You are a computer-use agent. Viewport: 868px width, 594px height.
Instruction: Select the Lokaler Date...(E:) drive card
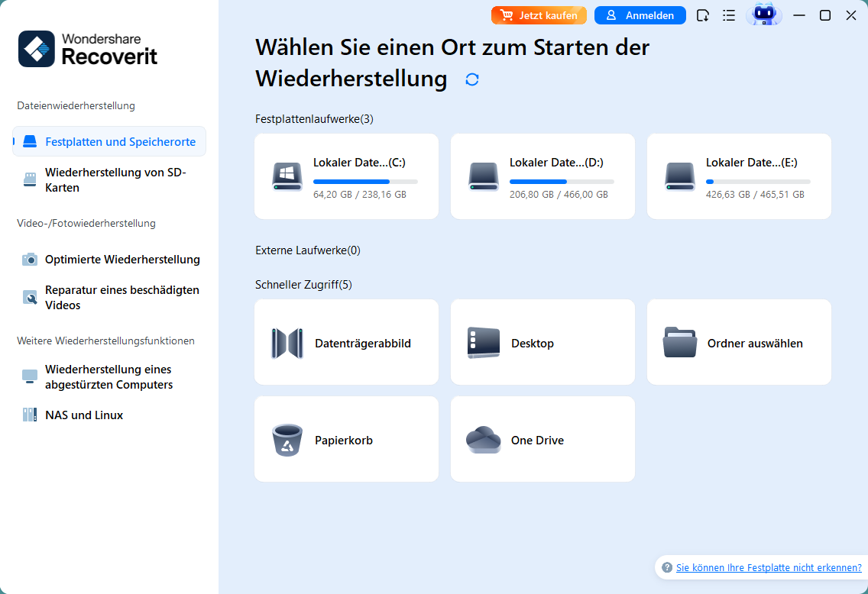[739, 176]
